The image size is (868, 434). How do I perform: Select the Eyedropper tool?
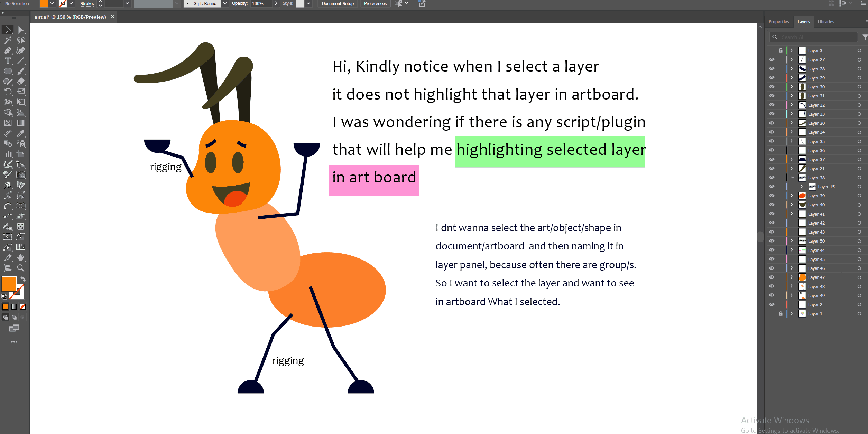(x=21, y=133)
